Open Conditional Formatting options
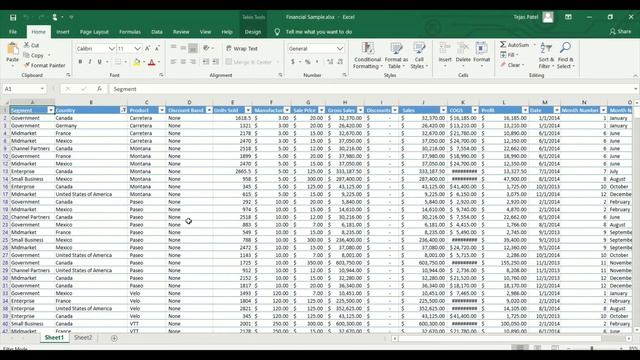This screenshot has width=640, height=360. (367, 56)
